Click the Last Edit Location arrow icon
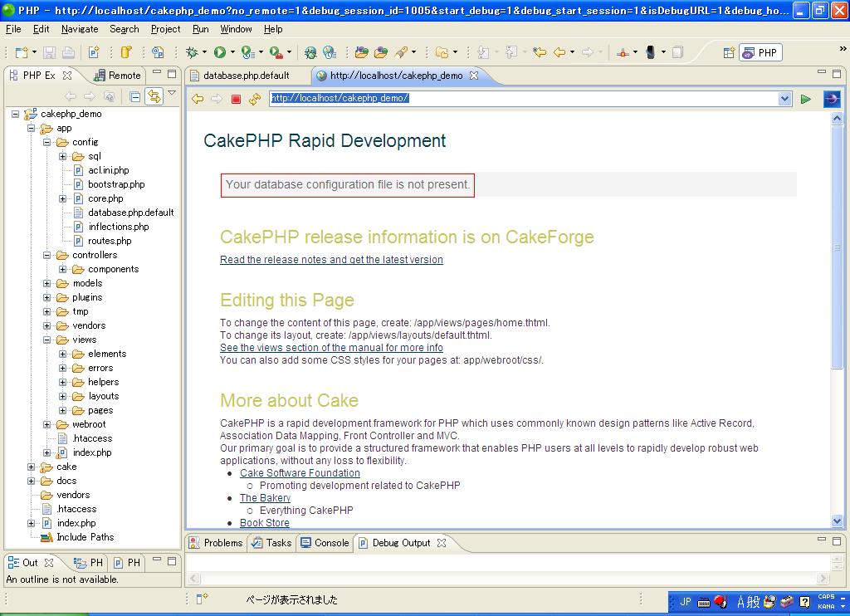The height and width of the screenshot is (616, 850). tap(539, 52)
